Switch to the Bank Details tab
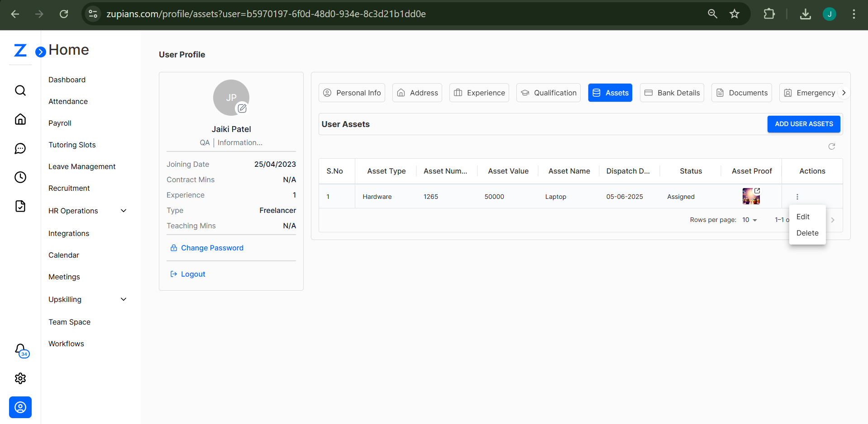The width and height of the screenshot is (868, 424). click(672, 93)
